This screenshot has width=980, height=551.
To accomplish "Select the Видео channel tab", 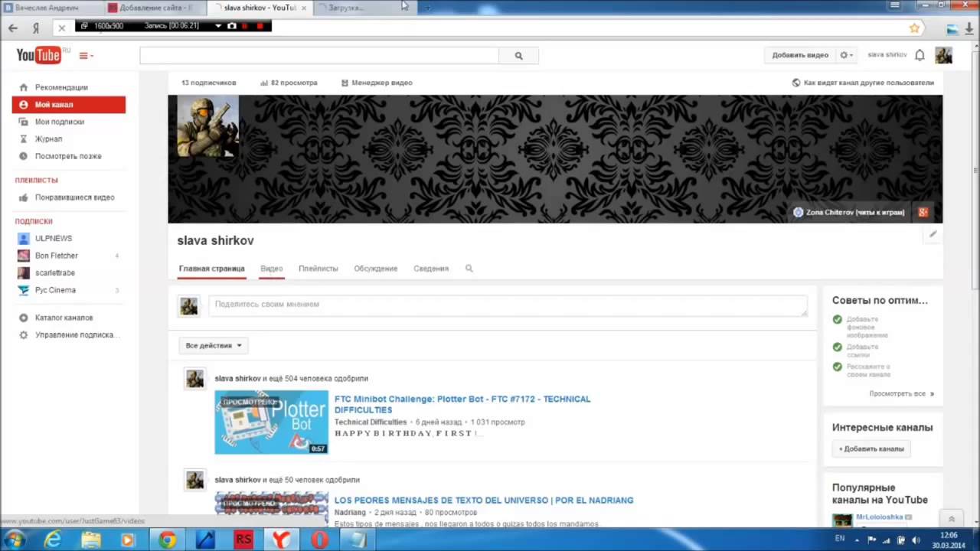I will pos(272,269).
